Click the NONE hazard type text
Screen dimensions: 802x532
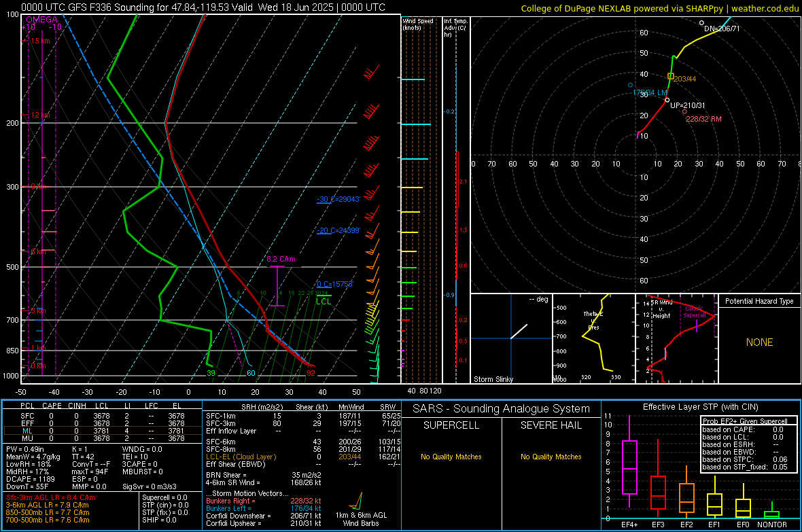[759, 342]
